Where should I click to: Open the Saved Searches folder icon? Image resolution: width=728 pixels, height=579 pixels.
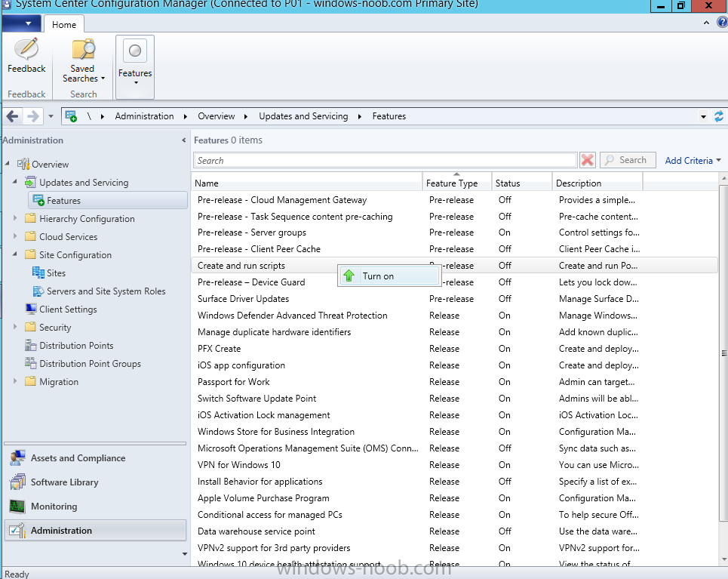83,49
